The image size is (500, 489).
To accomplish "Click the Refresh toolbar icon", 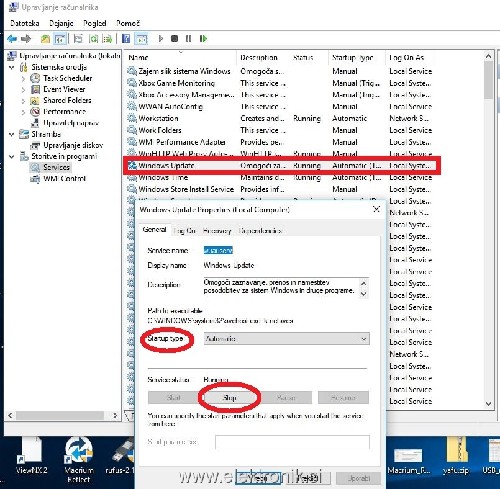I will [94, 39].
